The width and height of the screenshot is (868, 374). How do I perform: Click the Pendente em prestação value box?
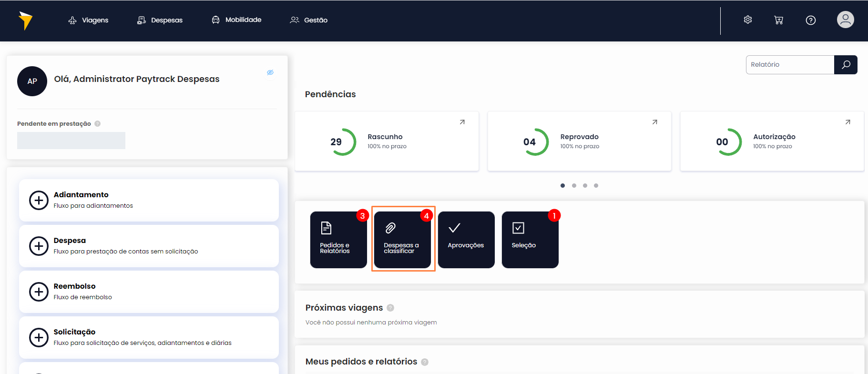tap(71, 141)
